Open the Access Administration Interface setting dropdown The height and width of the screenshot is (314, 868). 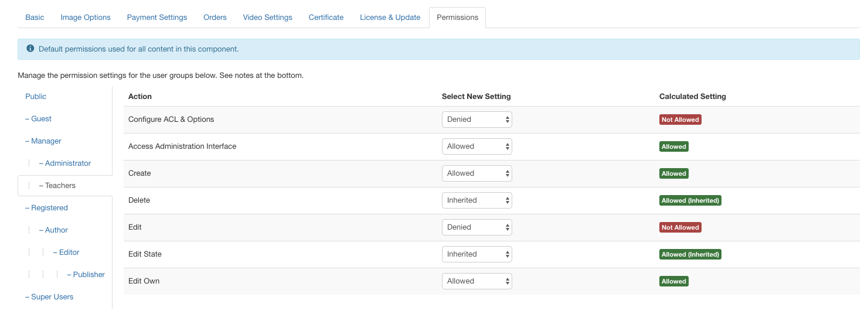[x=476, y=146]
